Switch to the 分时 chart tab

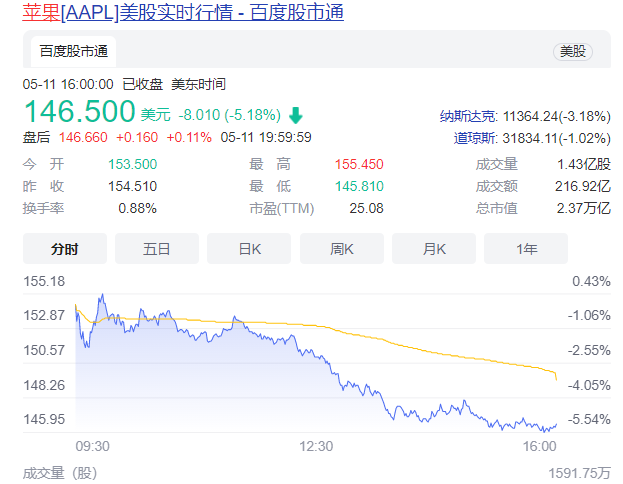pyautogui.click(x=65, y=249)
